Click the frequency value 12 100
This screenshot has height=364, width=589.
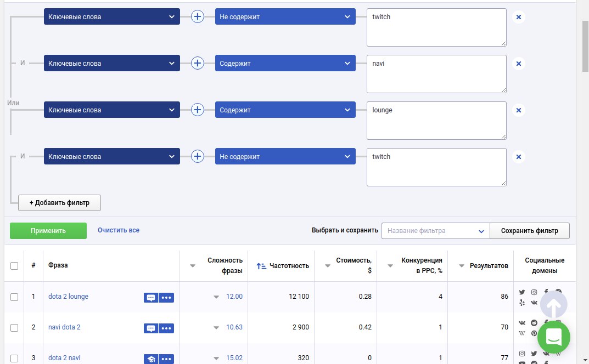(299, 297)
